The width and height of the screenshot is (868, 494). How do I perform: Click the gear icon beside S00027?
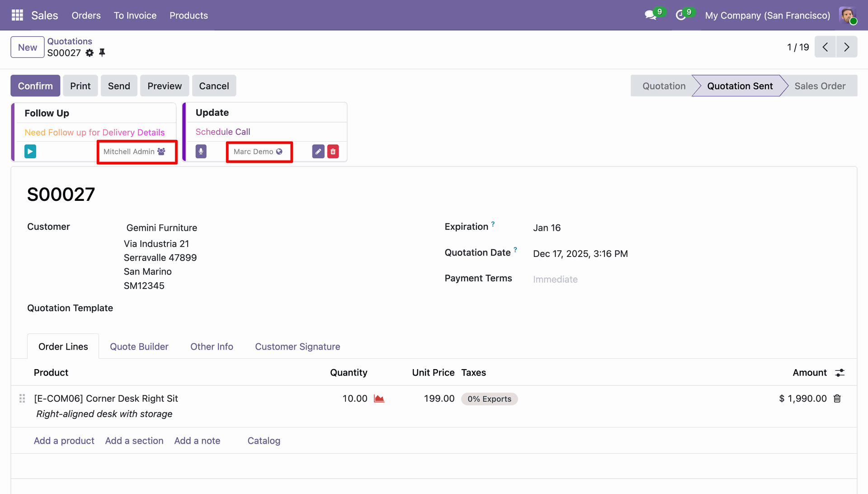(x=90, y=53)
